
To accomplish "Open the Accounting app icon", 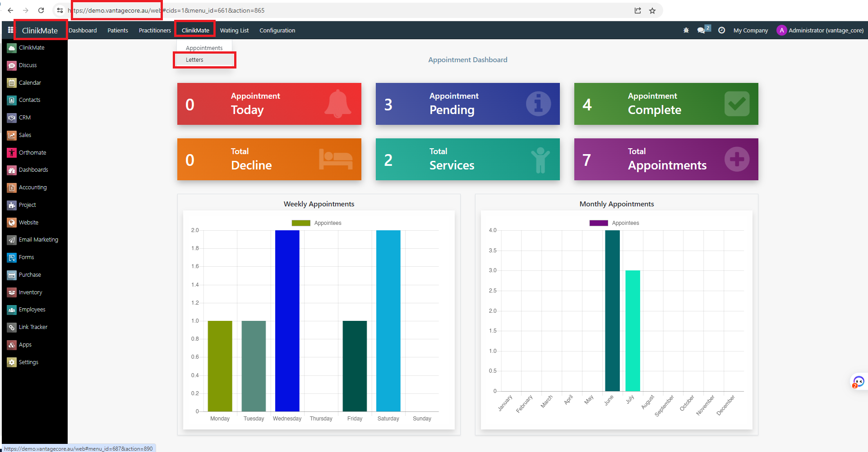I will (x=12, y=187).
